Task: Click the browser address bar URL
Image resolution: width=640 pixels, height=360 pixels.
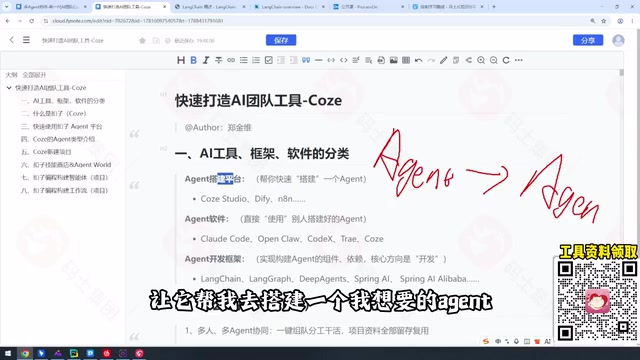Action: (138, 20)
